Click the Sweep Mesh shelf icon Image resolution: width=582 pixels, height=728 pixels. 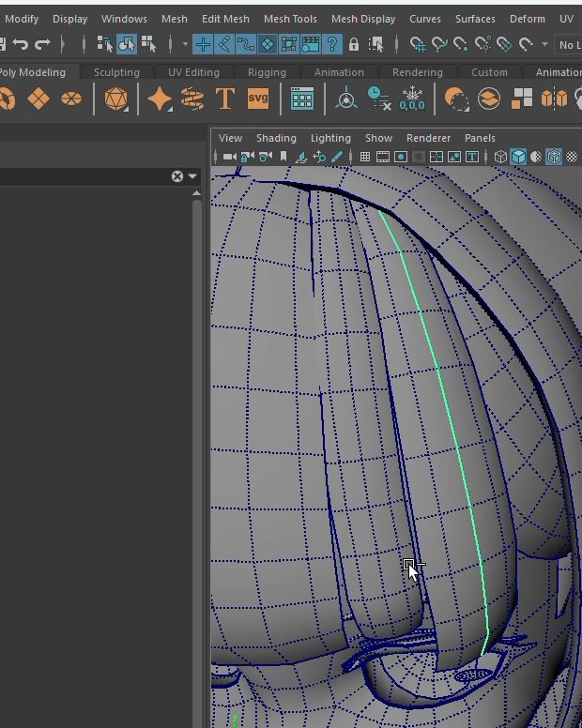click(x=192, y=99)
